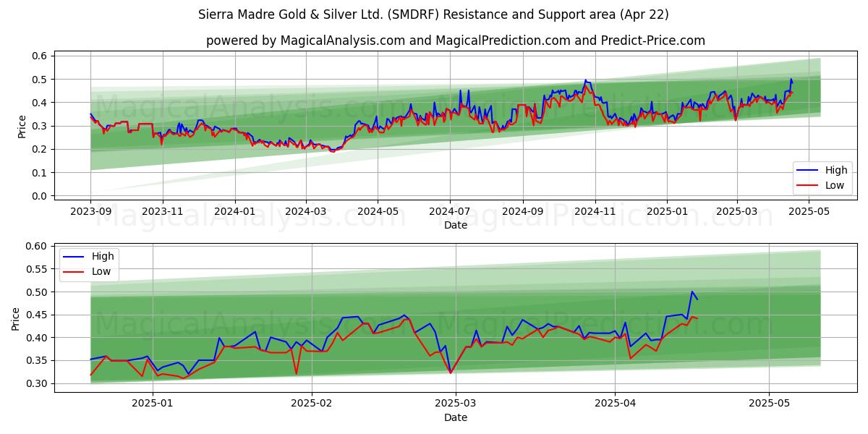Click the 2025-02 tick label on the bottom chart
Viewport: 868px width, 434px height.
point(312,404)
